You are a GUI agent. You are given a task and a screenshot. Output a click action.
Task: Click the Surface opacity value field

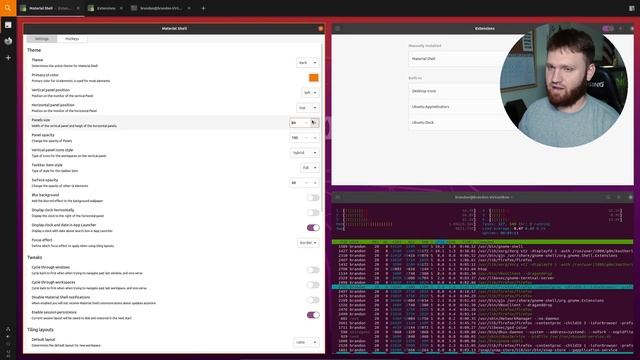[x=296, y=183]
